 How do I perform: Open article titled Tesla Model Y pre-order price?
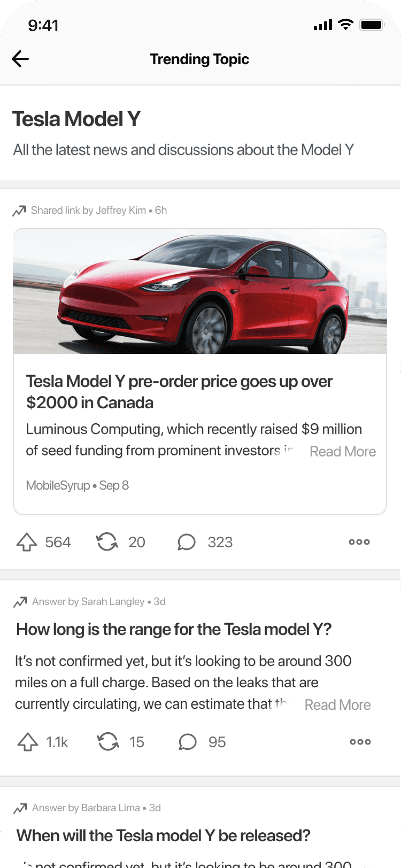[x=179, y=392]
